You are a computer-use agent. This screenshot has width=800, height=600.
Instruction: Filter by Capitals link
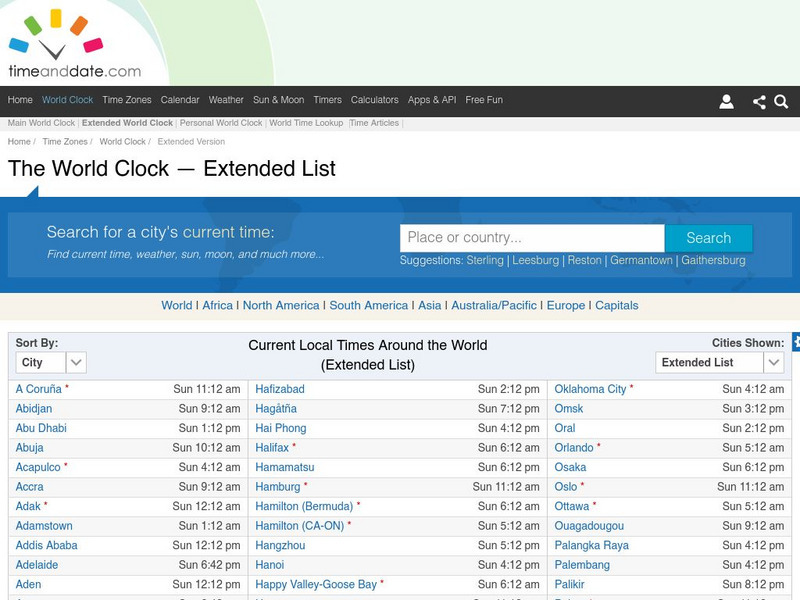tap(616, 306)
